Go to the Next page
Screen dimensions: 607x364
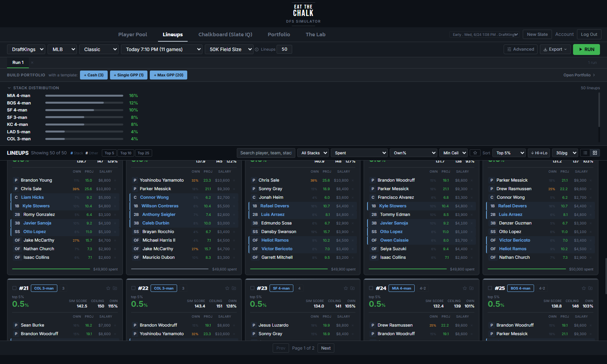tap(326, 348)
